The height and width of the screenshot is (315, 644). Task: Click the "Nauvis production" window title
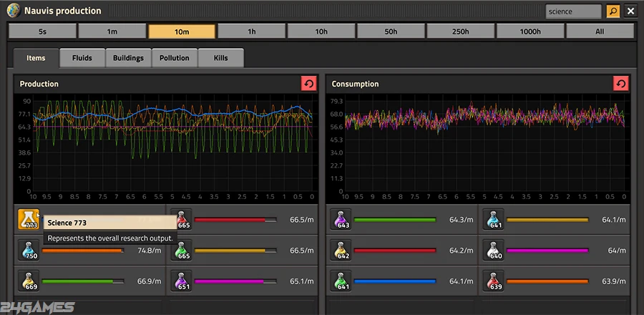coord(62,11)
